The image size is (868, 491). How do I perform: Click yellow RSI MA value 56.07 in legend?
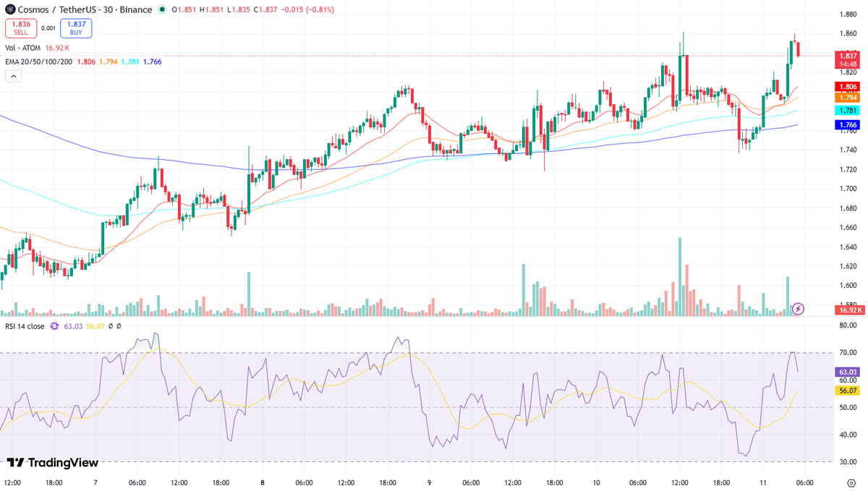pos(95,326)
